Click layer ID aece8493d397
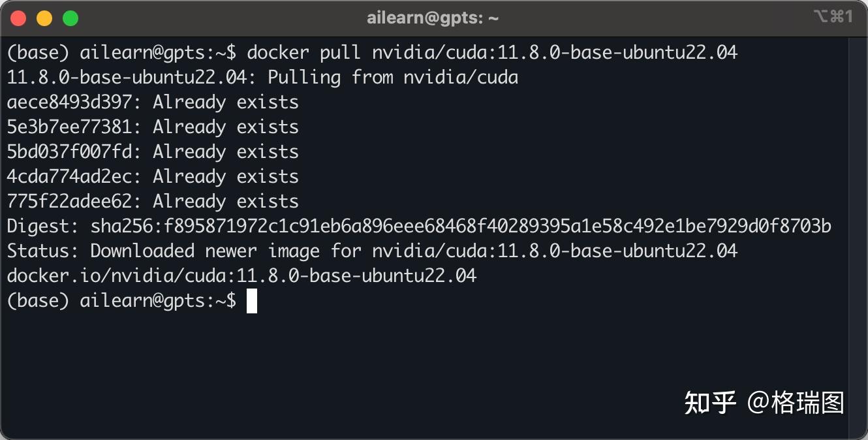 pyautogui.click(x=74, y=102)
